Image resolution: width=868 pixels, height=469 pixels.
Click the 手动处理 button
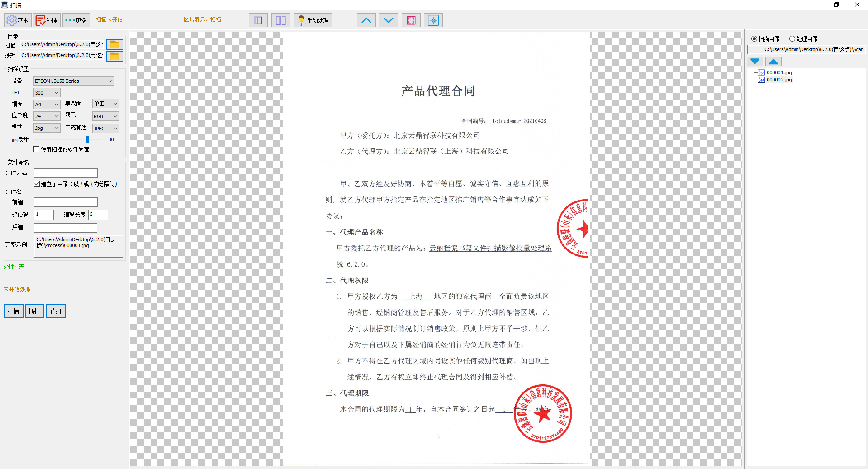313,20
